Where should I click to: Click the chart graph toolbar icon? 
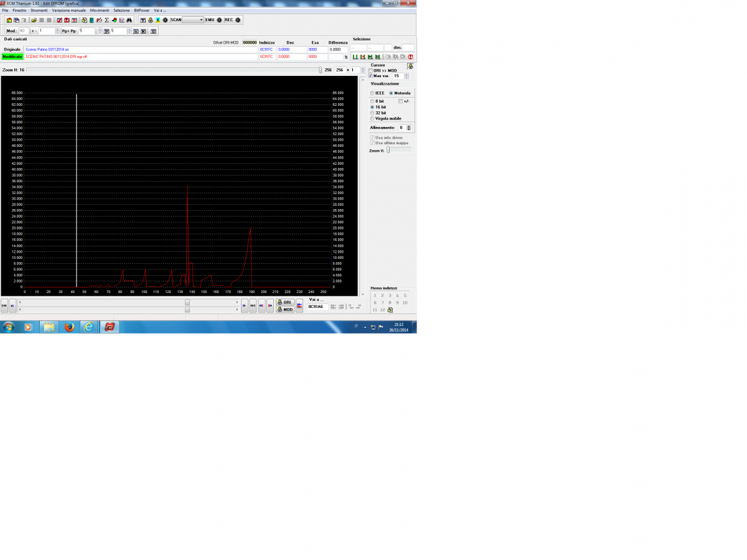click(x=122, y=20)
